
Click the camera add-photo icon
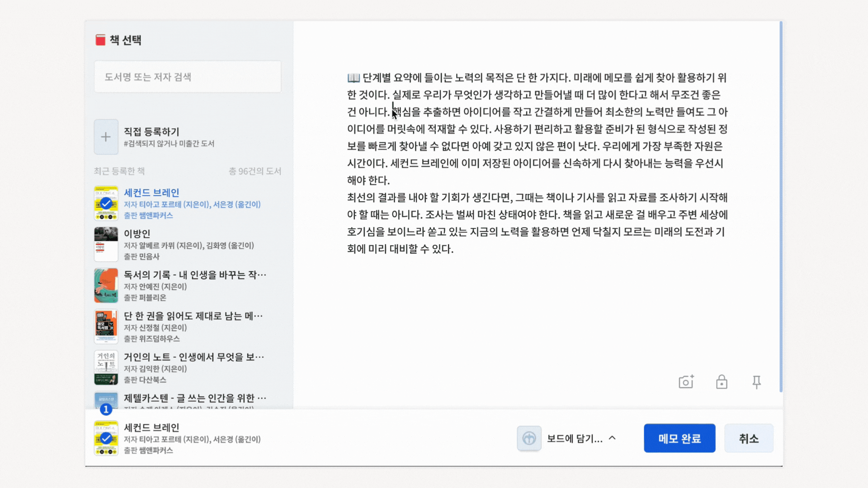click(686, 382)
